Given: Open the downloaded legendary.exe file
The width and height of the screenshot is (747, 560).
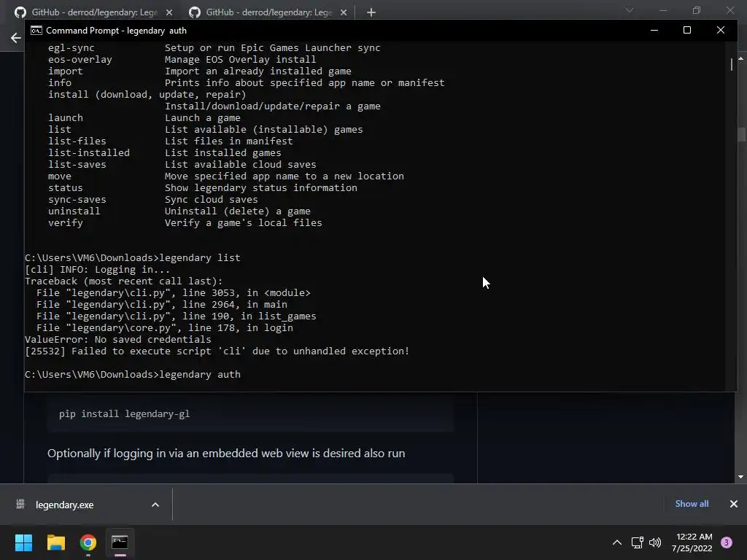Looking at the screenshot, I should 64,505.
